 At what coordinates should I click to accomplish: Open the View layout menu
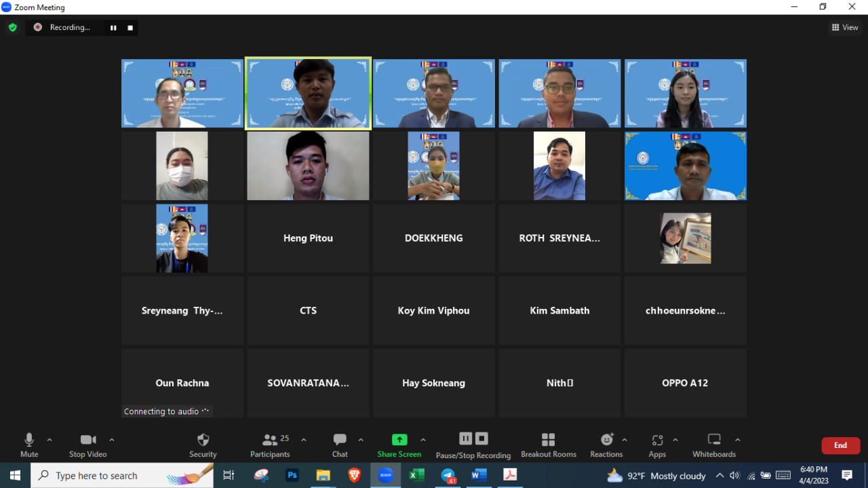pos(845,28)
